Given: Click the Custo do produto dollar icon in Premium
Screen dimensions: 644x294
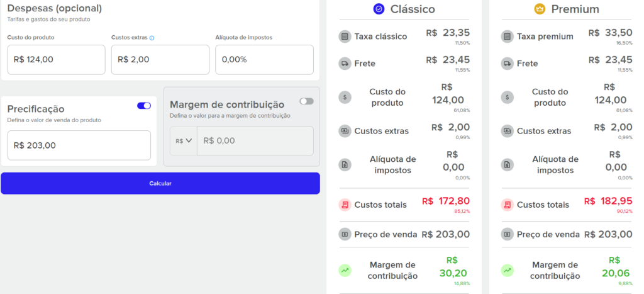Looking at the screenshot, I should (508, 97).
